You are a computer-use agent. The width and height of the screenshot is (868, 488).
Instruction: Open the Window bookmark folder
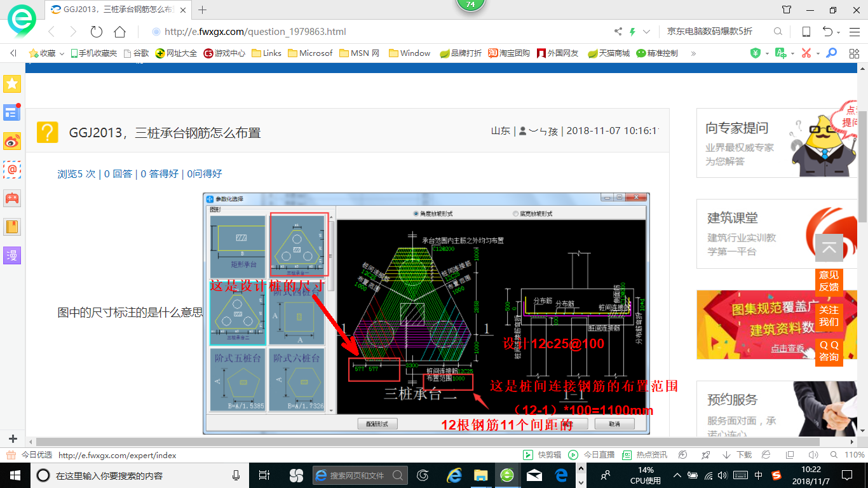[409, 53]
